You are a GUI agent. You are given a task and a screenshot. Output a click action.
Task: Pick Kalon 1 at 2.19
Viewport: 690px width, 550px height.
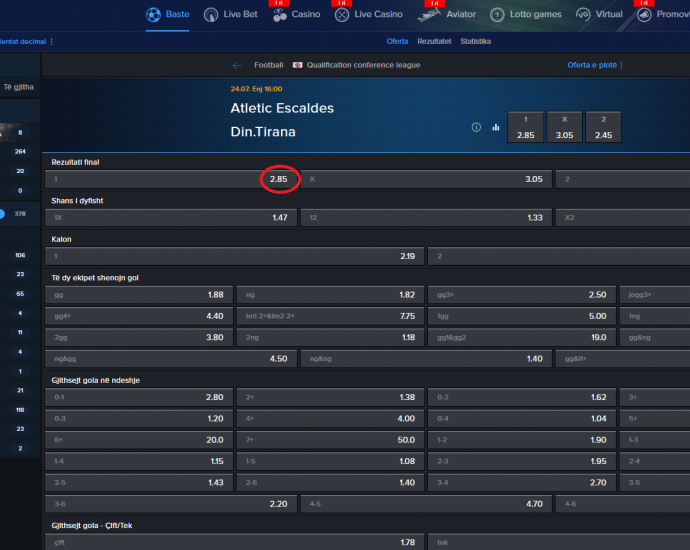click(235, 256)
